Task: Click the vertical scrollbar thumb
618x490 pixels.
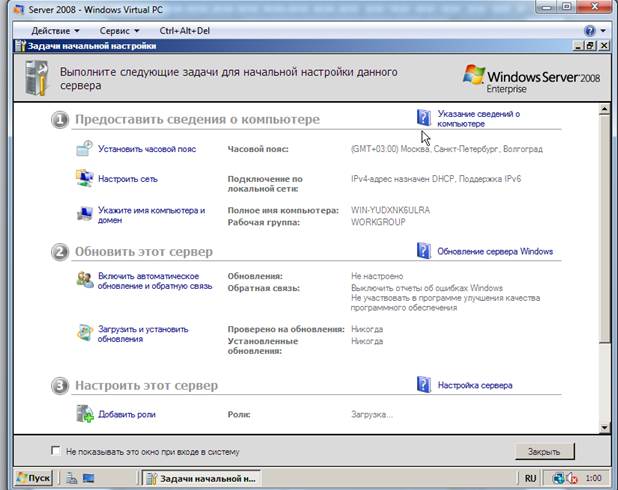Action: click(604, 229)
